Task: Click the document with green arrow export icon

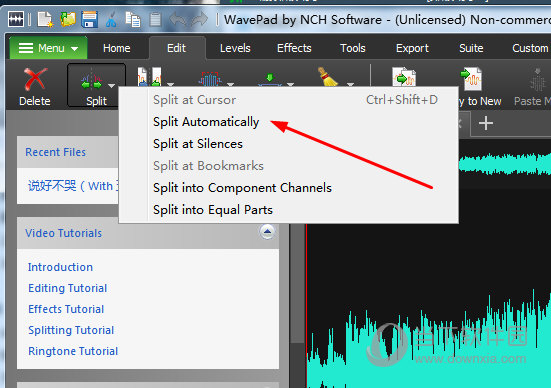Action: tap(404, 77)
